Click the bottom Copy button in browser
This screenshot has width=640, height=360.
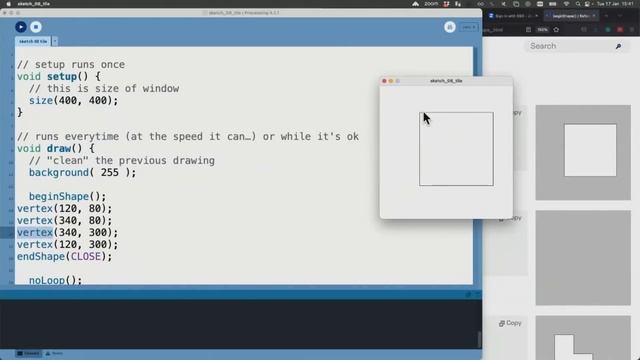[510, 323]
